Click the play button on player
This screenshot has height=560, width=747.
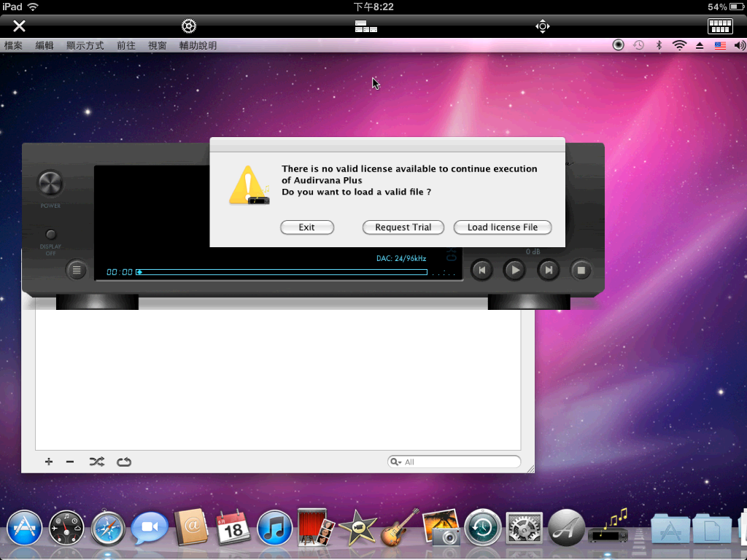(514, 270)
